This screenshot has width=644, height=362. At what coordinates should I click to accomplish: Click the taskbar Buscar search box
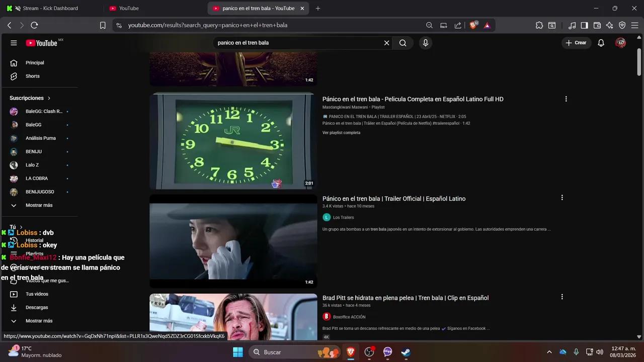click(x=294, y=352)
